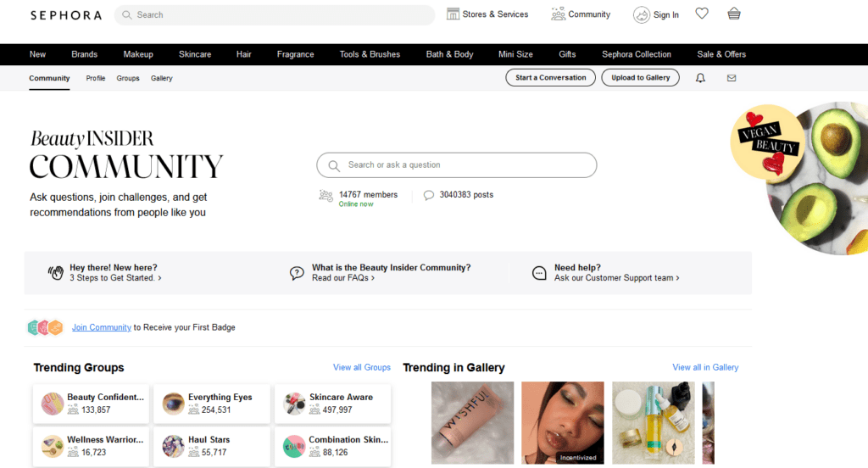868x468 pixels.
Task: Click the Sign In profile icon
Action: pos(642,14)
